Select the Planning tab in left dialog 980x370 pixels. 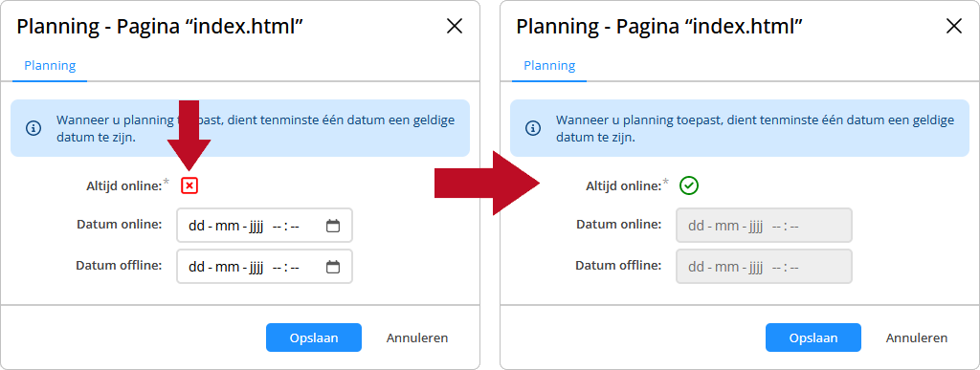[50, 66]
